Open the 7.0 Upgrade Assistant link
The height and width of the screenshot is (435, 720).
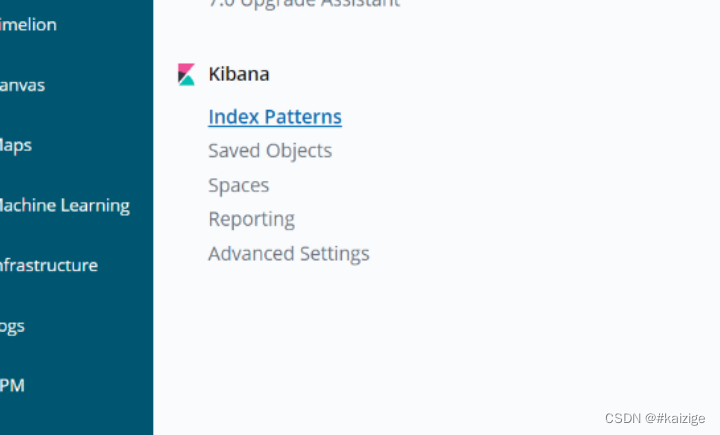(x=304, y=4)
